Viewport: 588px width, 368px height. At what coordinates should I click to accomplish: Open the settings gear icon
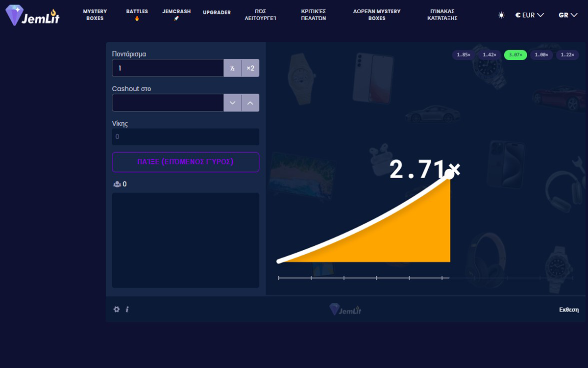tap(117, 309)
